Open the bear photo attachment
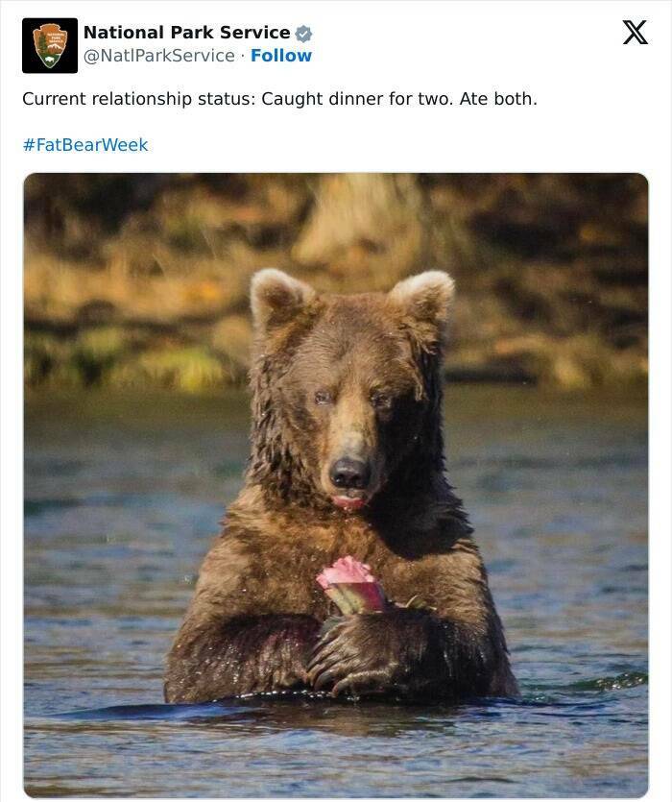The width and height of the screenshot is (672, 802). [x=336, y=485]
